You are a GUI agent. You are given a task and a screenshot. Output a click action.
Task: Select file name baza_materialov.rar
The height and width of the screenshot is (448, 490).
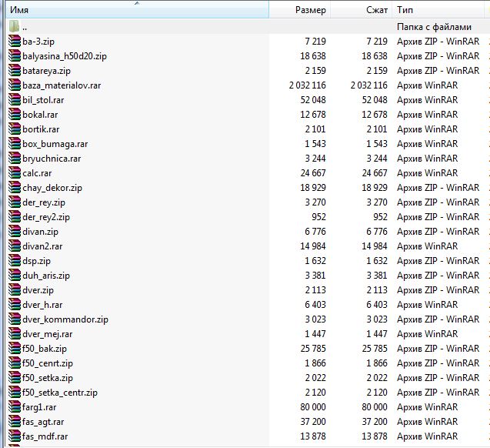pos(62,85)
